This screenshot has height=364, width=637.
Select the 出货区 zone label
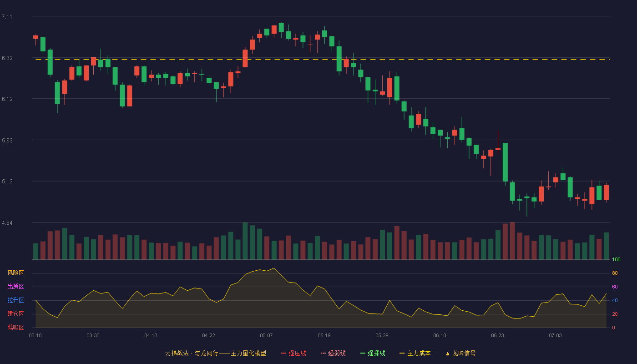(15, 287)
